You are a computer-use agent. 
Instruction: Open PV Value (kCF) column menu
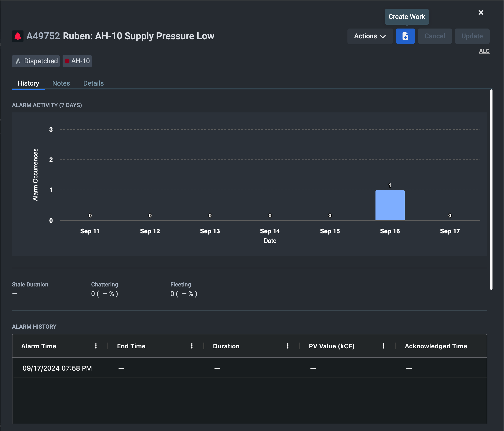pos(383,346)
